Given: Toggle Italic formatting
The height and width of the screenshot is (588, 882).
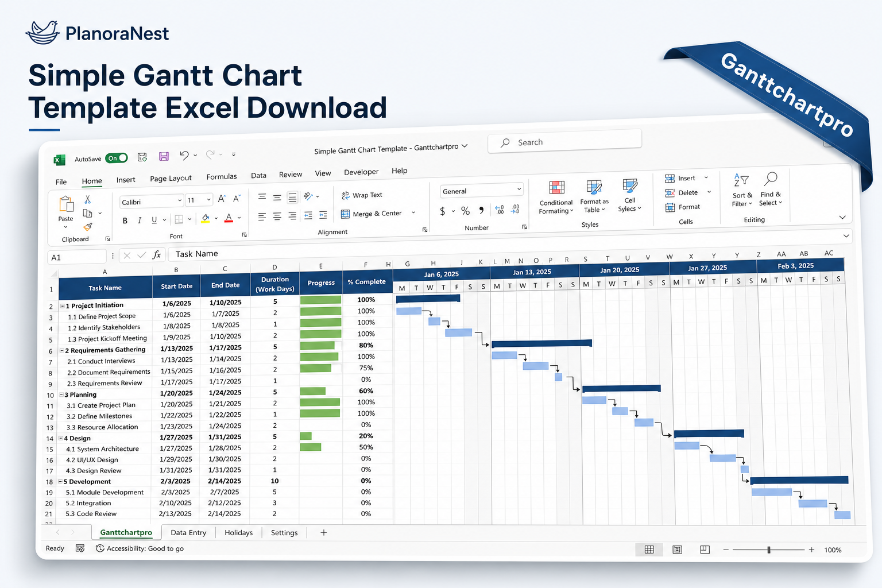Looking at the screenshot, I should 140,220.
